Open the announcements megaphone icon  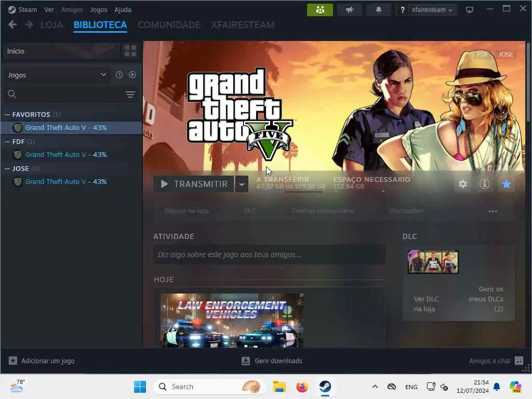point(350,10)
